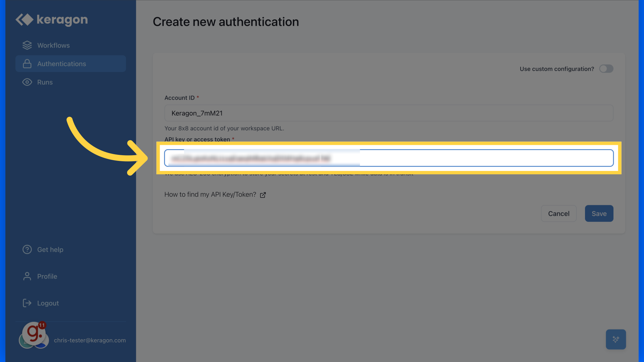Click the Save button
Viewport: 644px width, 362px height.
pyautogui.click(x=599, y=214)
